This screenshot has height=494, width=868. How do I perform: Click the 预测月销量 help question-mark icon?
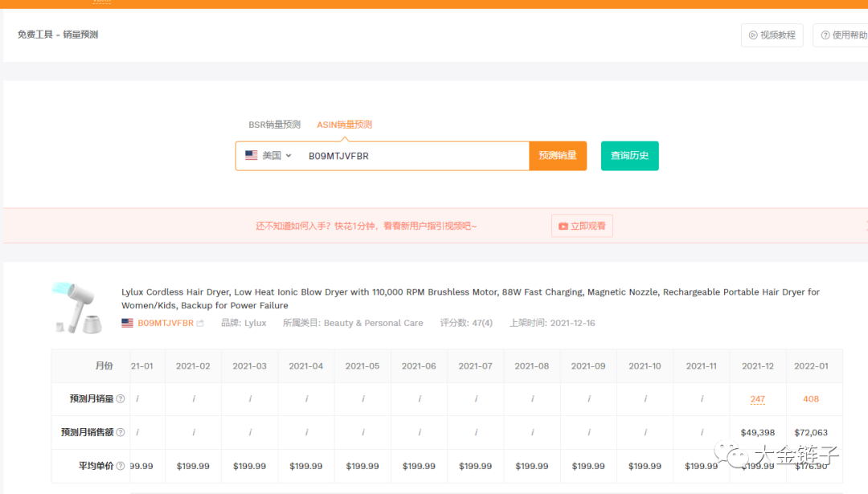point(121,399)
